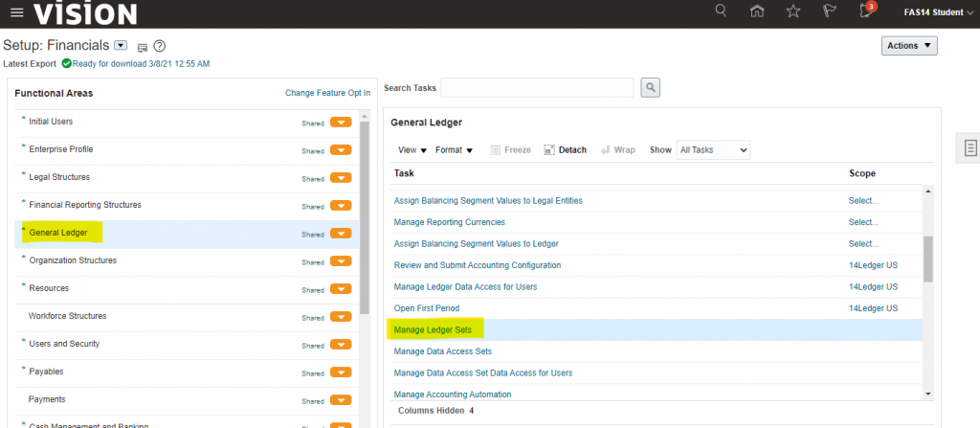Click the Search Tasks magnifier button
Screen dimensions: 980x428
(651, 88)
